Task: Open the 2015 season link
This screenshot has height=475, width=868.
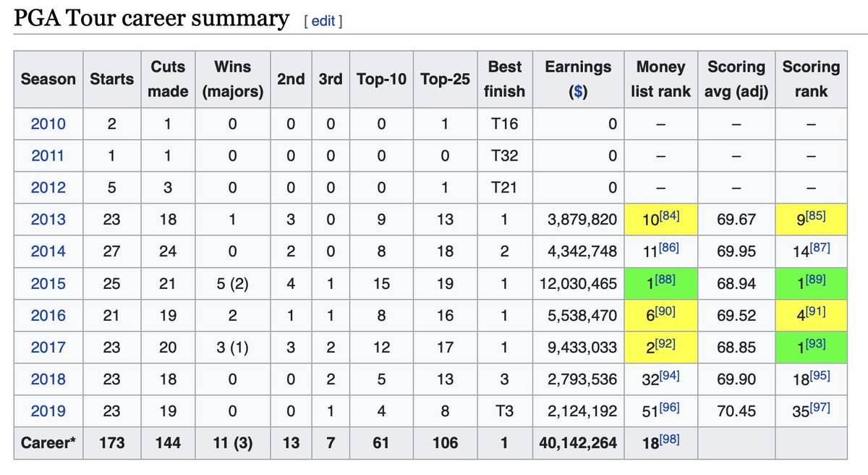Action: coord(48,283)
